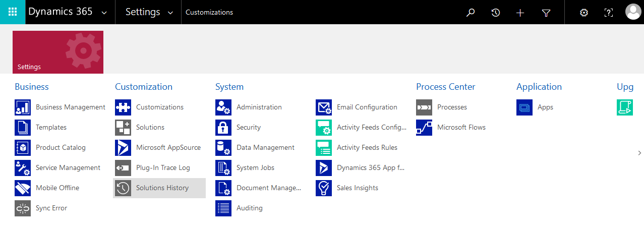Image resolution: width=644 pixels, height=229 pixels.
Task: Open Microsoft Flows link
Action: tap(461, 128)
